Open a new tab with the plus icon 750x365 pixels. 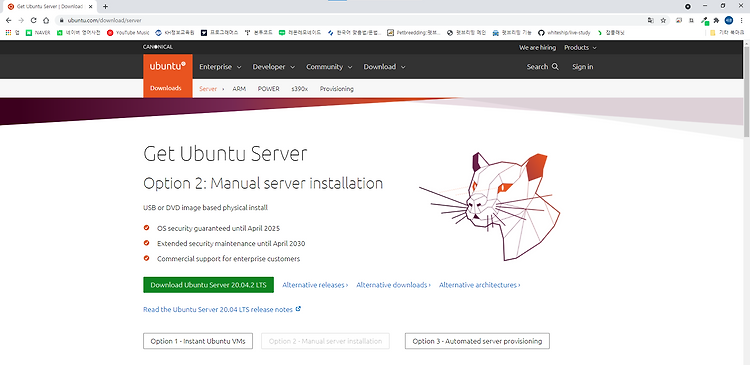pyautogui.click(x=105, y=7)
